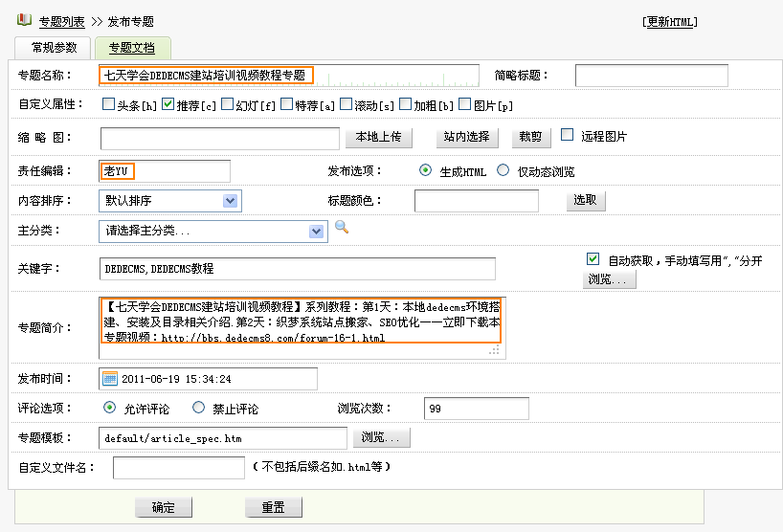783x532 pixels.
Task: Click 选取 to pick title color
Action: point(585,200)
